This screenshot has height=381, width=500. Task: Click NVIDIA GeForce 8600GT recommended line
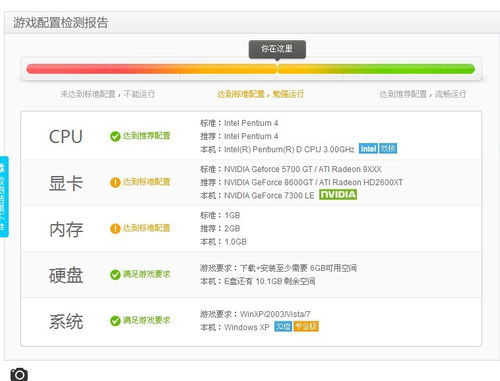pyautogui.click(x=301, y=182)
